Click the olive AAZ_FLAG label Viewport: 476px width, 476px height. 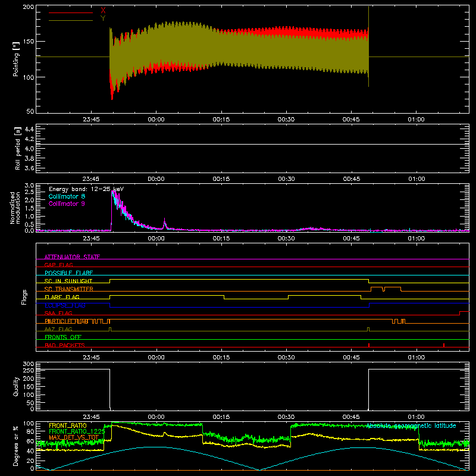pyautogui.click(x=58, y=329)
